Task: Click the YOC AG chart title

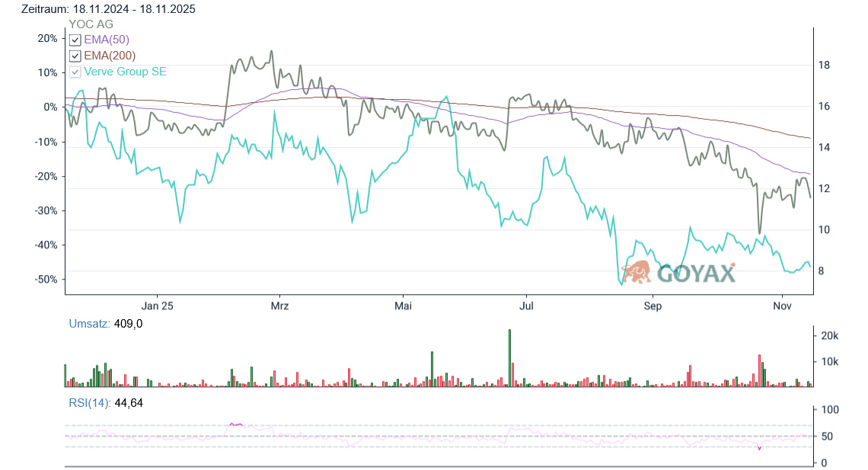Action: point(91,24)
